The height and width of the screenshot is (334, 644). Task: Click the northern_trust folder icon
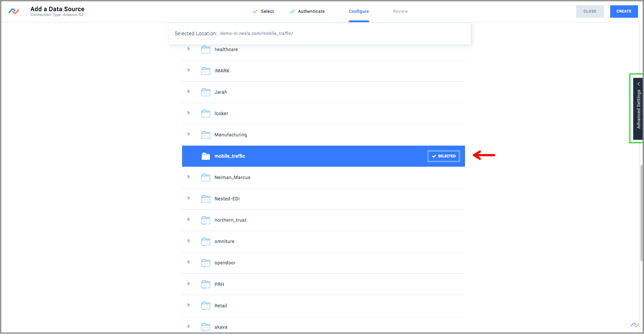(x=205, y=220)
